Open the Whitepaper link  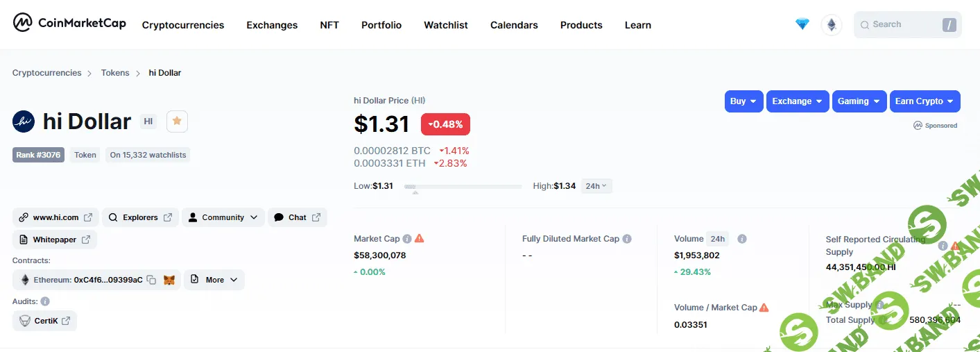pyautogui.click(x=55, y=240)
